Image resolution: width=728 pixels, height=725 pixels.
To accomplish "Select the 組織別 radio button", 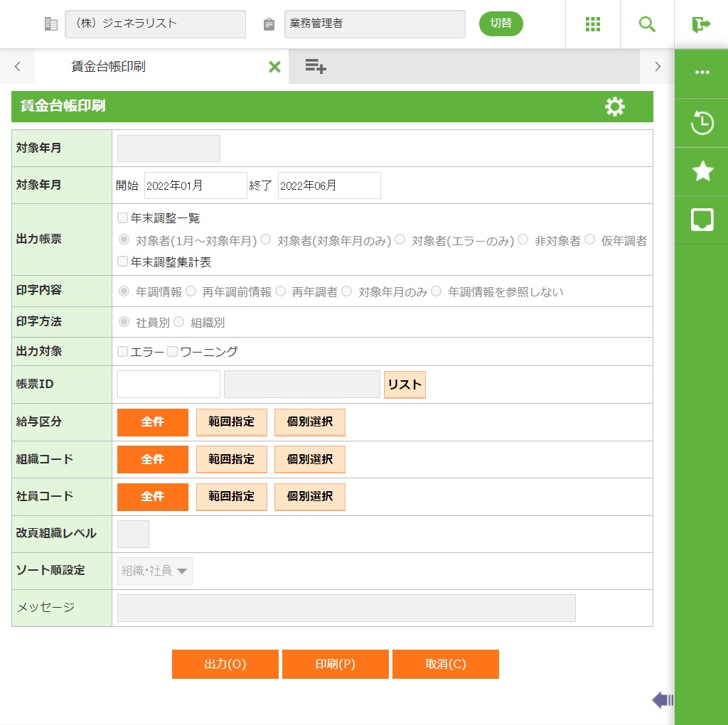I will pos(179,322).
